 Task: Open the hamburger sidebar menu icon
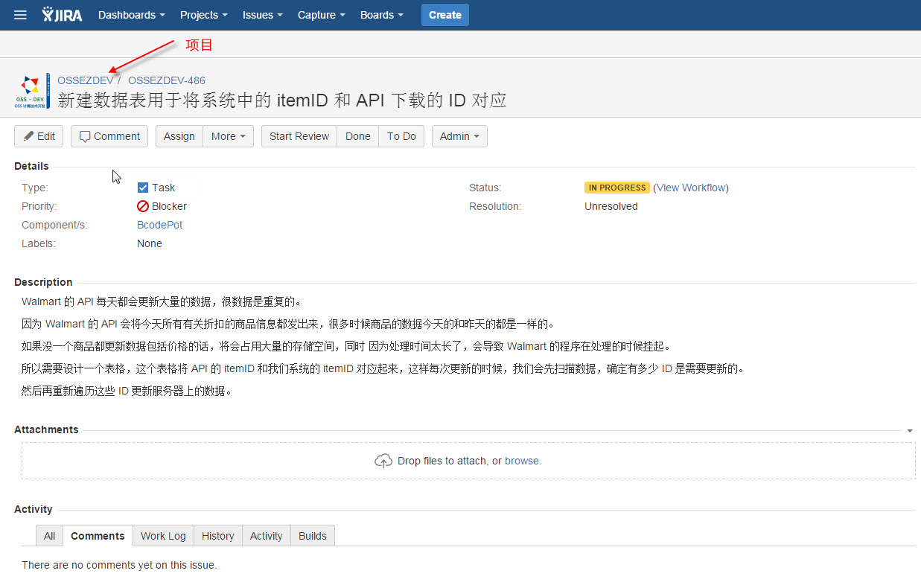(x=20, y=15)
